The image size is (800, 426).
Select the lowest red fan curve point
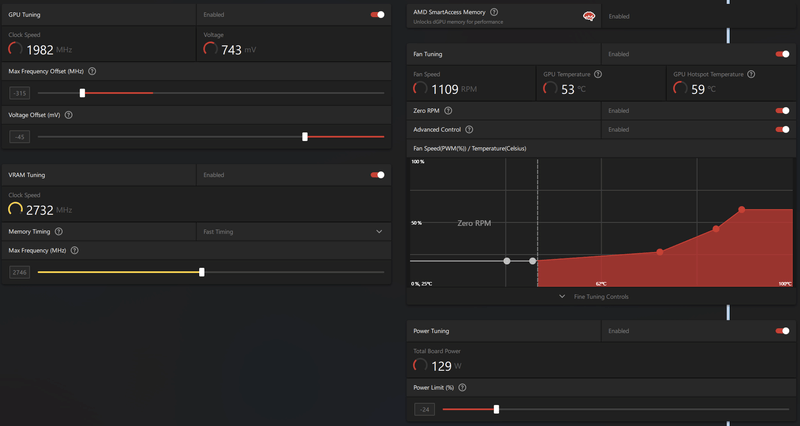pos(660,252)
